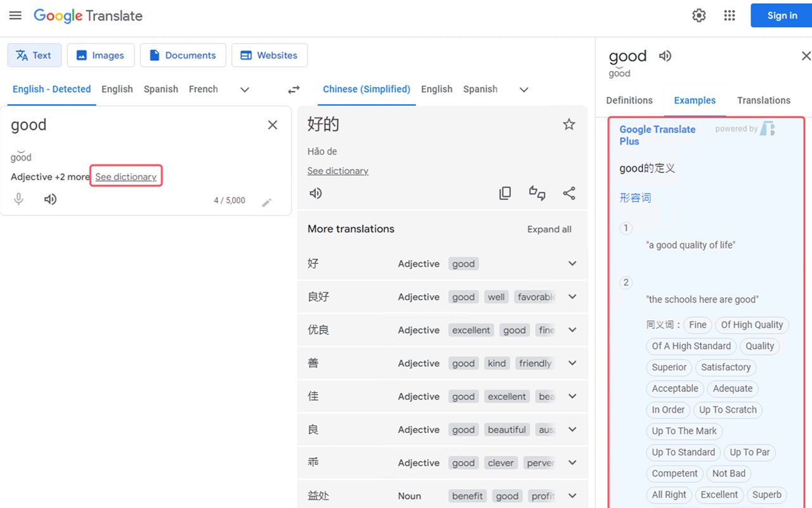Expand the target language list
Screen dimensions: 812x508
point(524,90)
